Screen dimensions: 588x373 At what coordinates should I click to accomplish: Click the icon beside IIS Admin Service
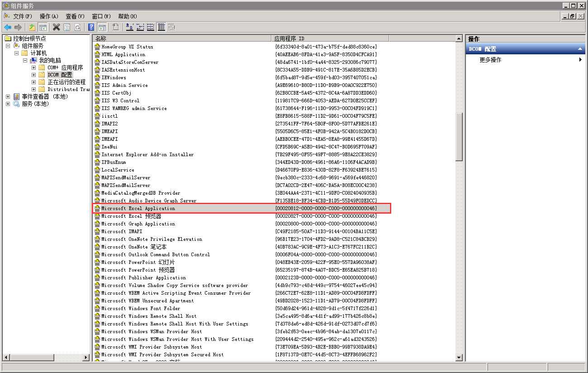97,85
